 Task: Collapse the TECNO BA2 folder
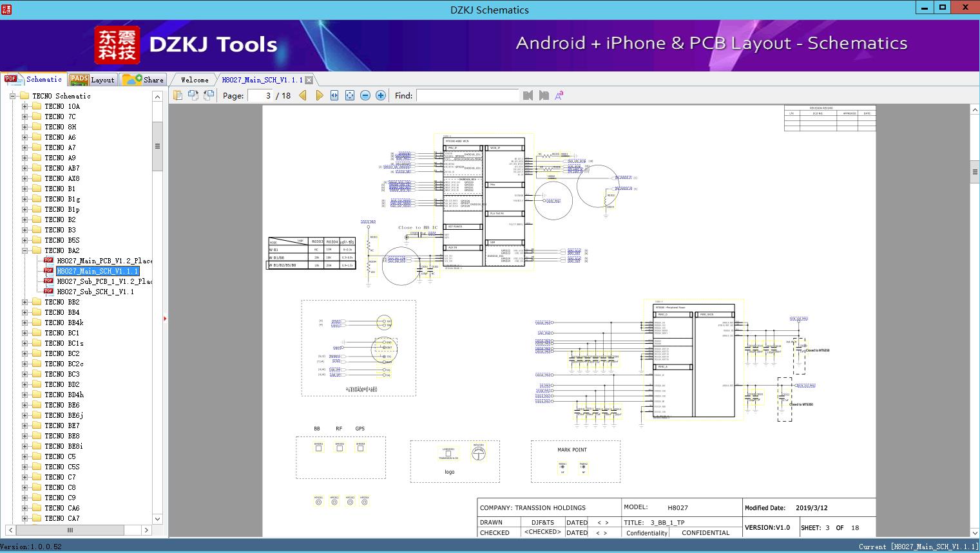(25, 250)
